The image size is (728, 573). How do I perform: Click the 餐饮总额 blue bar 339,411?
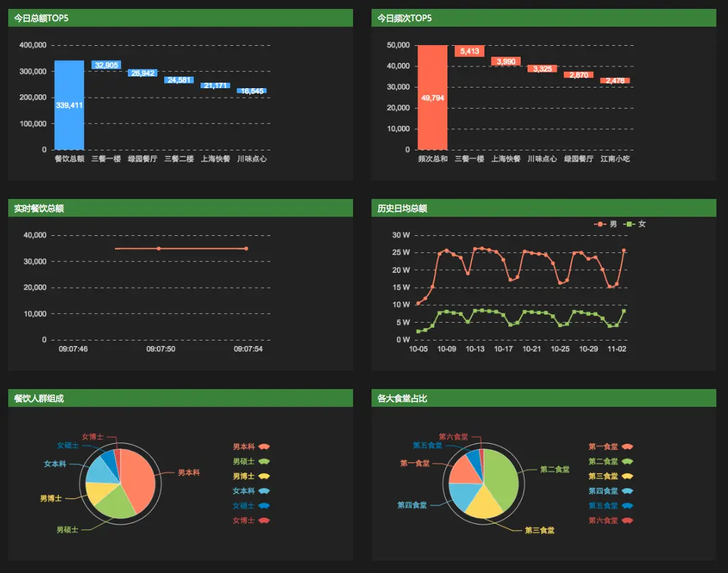[x=69, y=105]
